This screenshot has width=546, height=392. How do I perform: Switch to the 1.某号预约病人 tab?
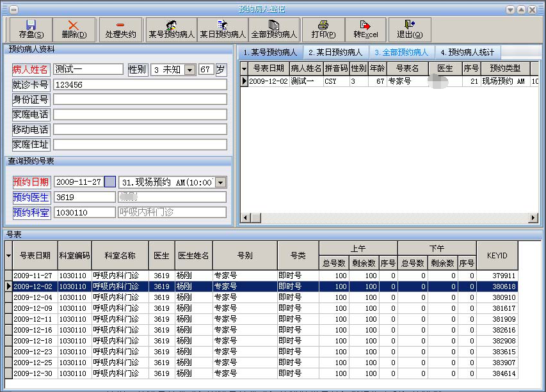point(270,52)
